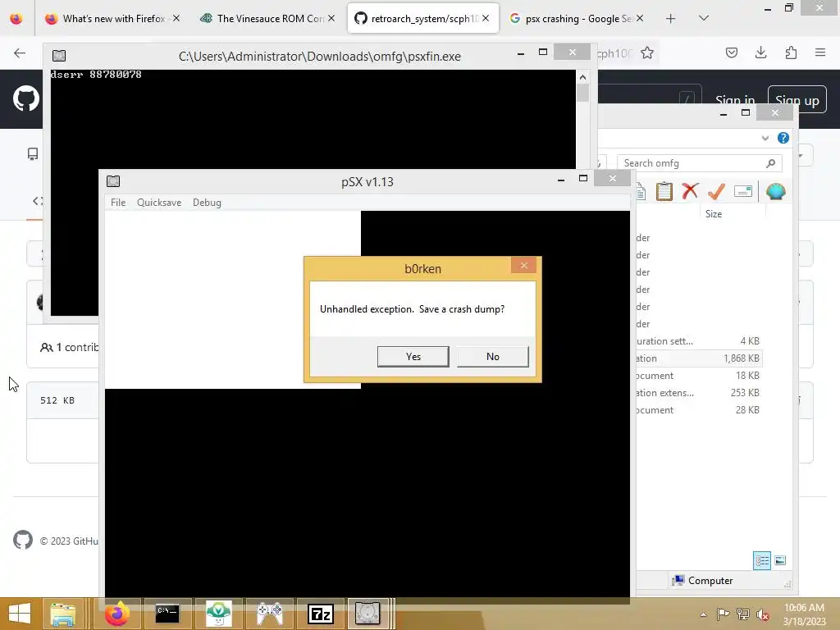The height and width of the screenshot is (630, 840).
Task: Click the GitHub logo in header
Action: point(25,98)
